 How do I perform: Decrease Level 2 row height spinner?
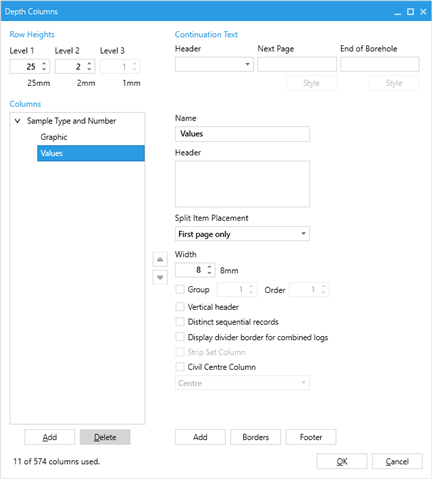tap(89, 69)
